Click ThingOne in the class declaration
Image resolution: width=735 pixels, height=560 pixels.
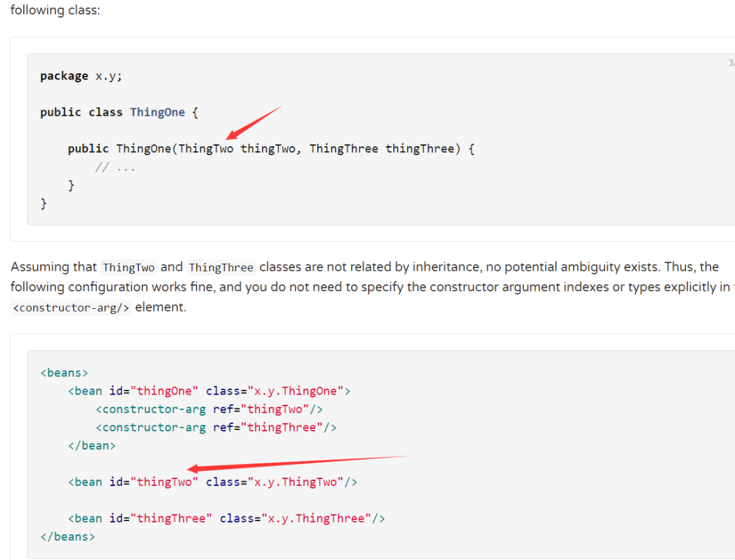pos(157,112)
